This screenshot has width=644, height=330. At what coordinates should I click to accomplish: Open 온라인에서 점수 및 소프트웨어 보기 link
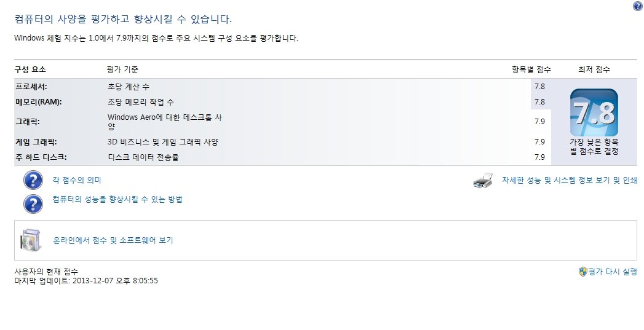pos(113,240)
